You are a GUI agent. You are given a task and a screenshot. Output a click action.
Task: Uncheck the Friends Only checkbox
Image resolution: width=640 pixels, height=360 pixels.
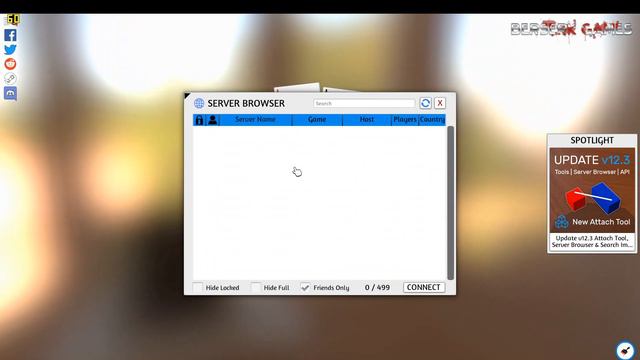coord(305,287)
